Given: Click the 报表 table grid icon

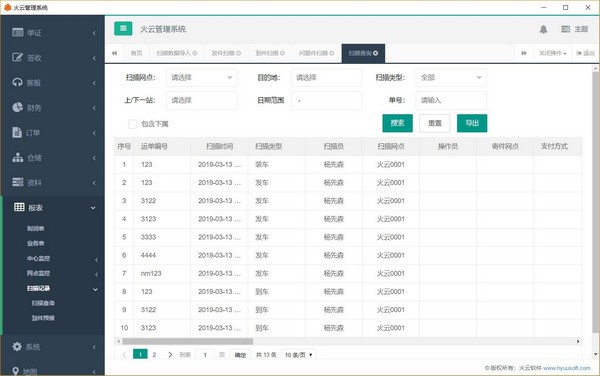Looking at the screenshot, I should [19, 207].
